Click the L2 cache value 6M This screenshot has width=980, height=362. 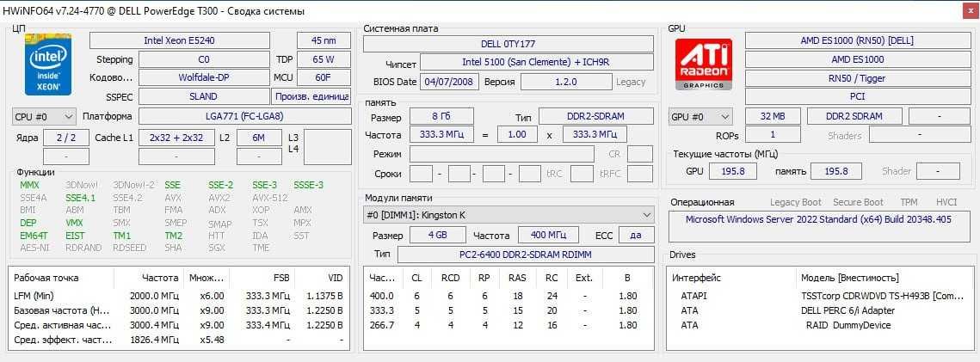tap(259, 138)
